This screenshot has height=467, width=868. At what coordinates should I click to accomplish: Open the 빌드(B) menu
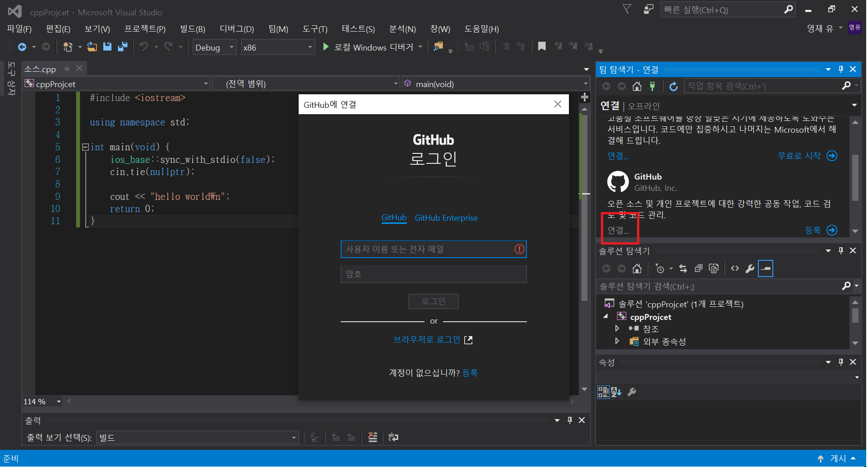click(193, 29)
